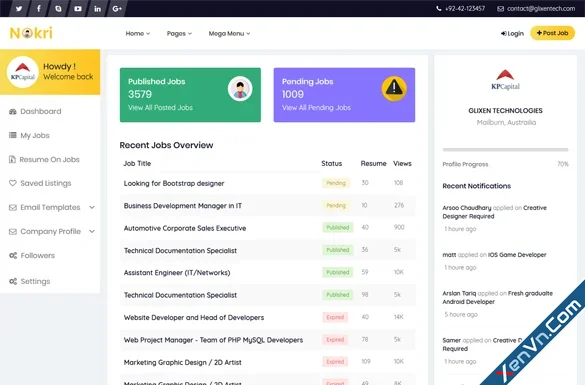Screen dimensions: 585x385
Task: Click the Pending Jobs count 1009
Action: click(292, 94)
